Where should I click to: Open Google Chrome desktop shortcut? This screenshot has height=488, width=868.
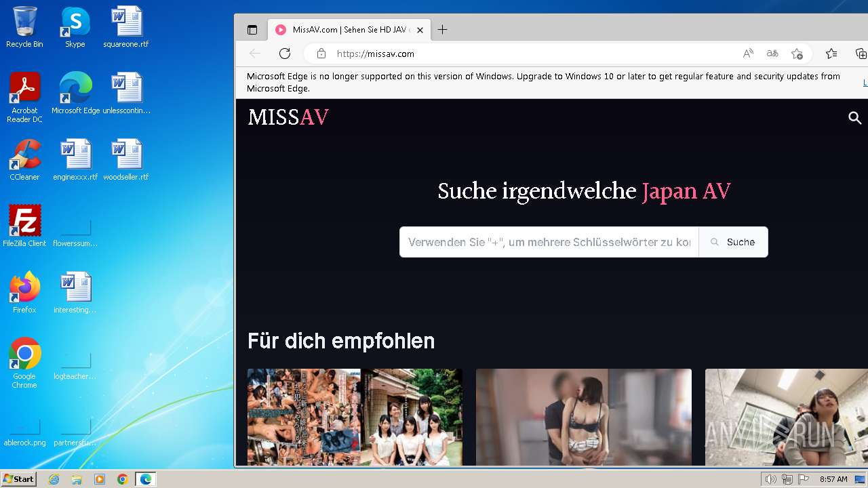pos(24,363)
